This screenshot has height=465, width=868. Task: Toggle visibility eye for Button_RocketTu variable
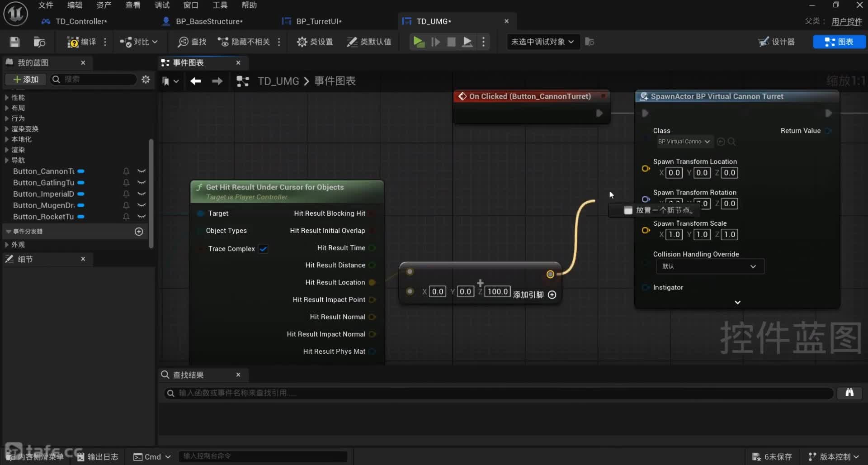click(142, 217)
